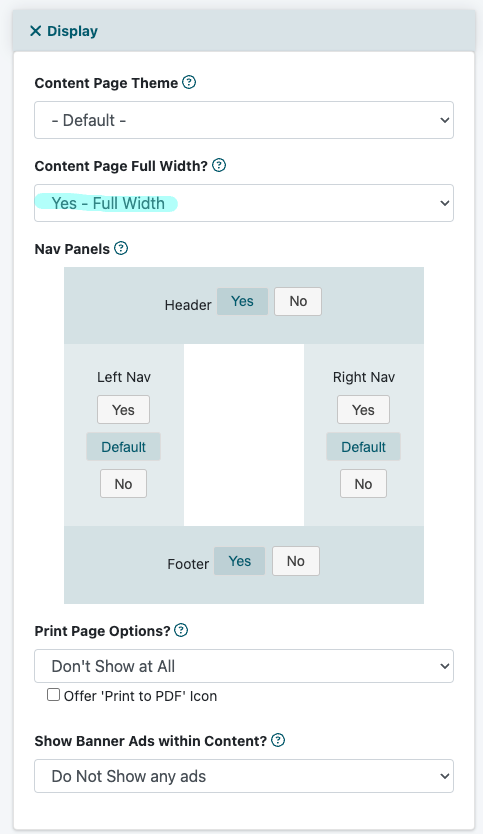Open help for Show Banner Ads within Content
Screen dimensions: 483x834
point(278,740)
